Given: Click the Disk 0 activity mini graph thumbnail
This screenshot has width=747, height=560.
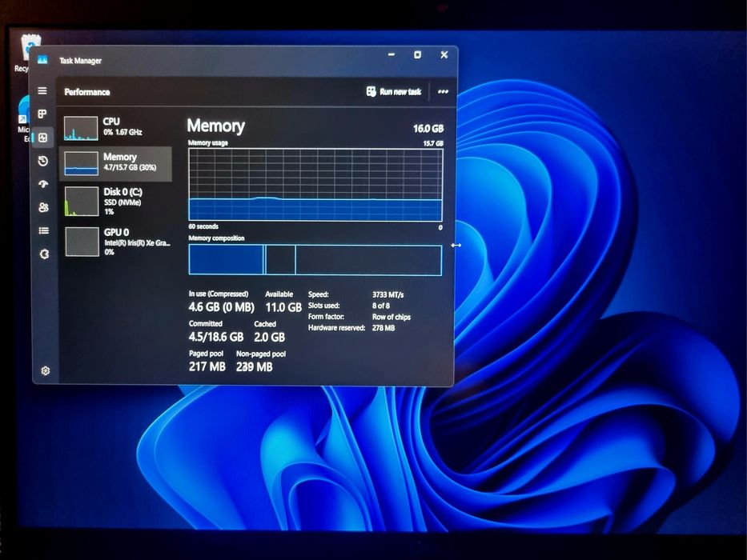Looking at the screenshot, I should click(82, 202).
